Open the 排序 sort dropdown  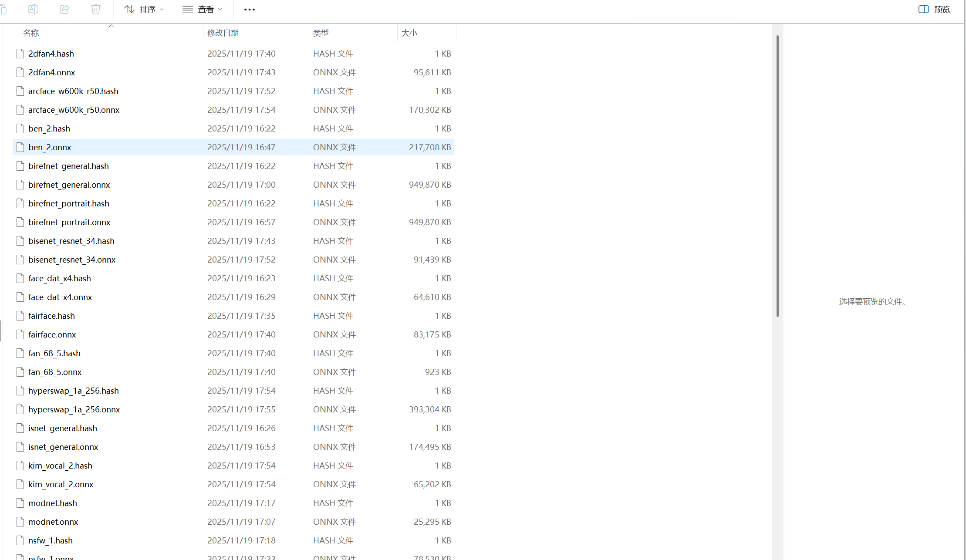point(144,10)
